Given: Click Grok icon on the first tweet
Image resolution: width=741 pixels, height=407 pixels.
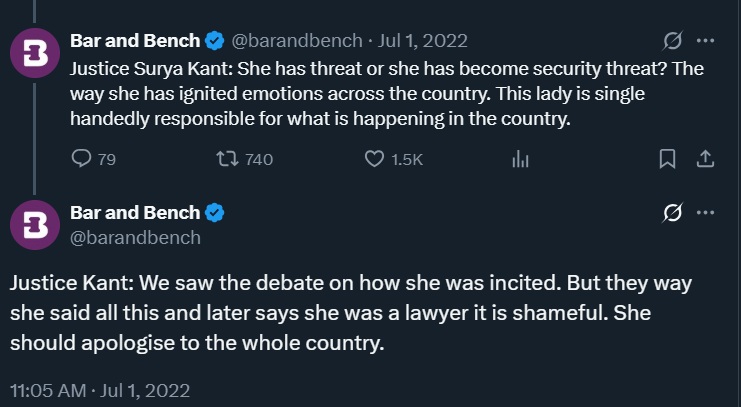Looking at the screenshot, I should click(x=673, y=41).
